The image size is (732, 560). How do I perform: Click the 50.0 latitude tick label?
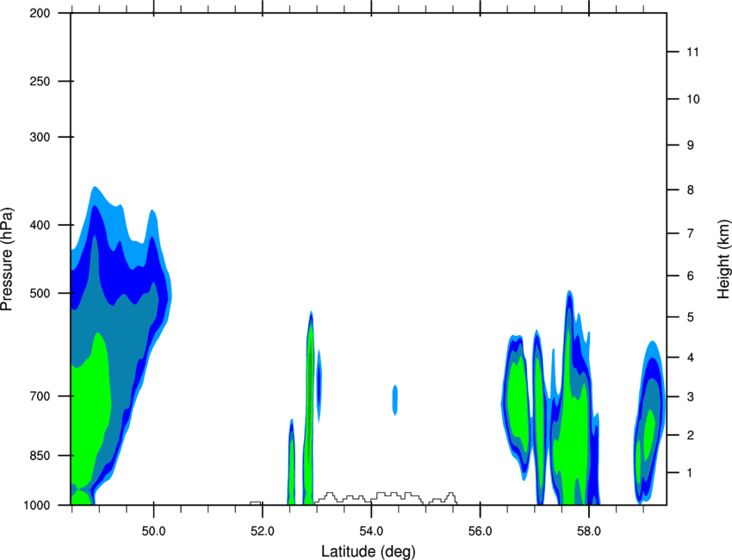(153, 532)
